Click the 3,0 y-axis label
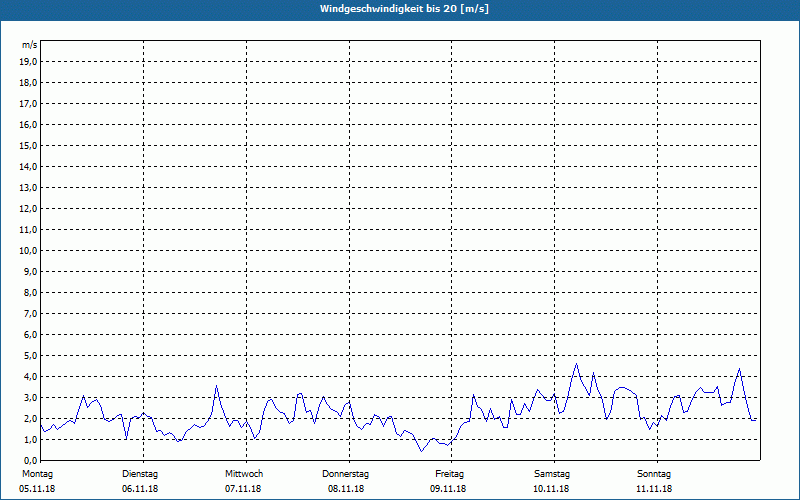 pyautogui.click(x=30, y=397)
